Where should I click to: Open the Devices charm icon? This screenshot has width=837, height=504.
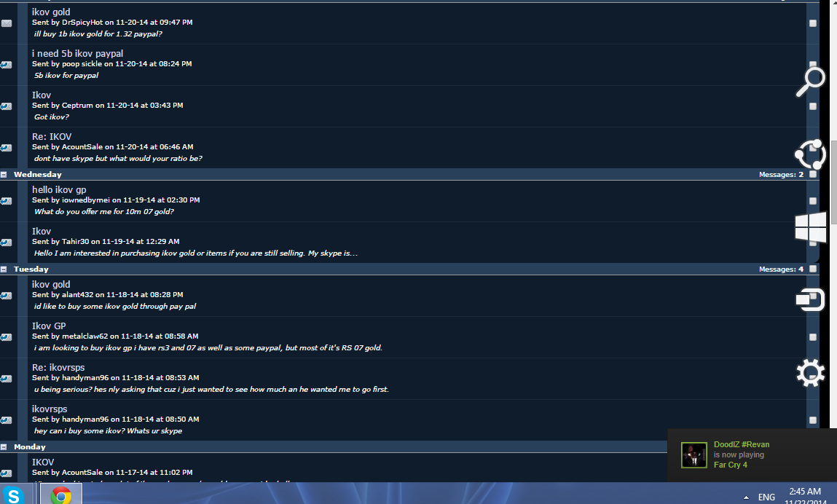coord(810,299)
